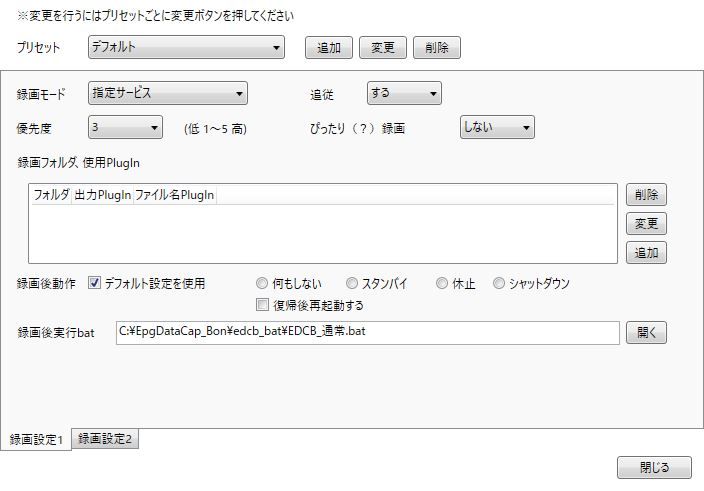This screenshot has width=704, height=491.
Task: Click the preset 変更 button
Action: tap(383, 48)
